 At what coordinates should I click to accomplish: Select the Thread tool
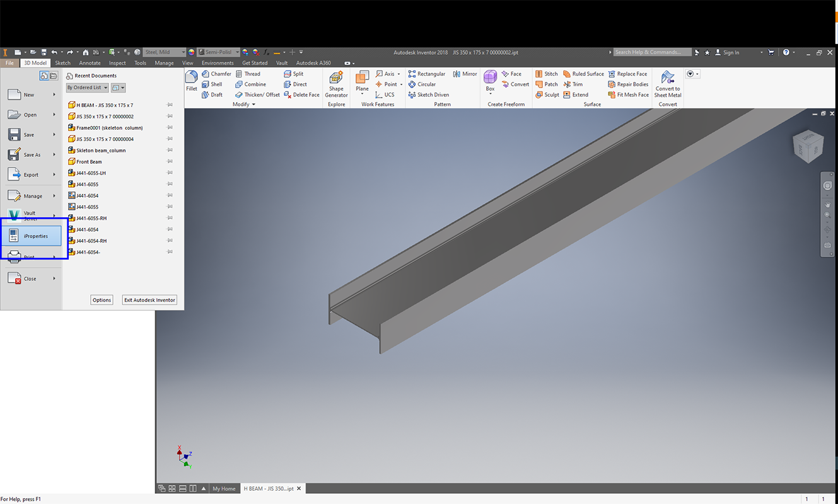(x=248, y=74)
